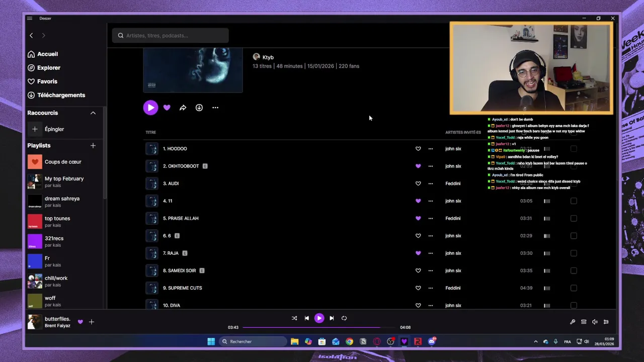Open Accueil in sidebar

(x=43, y=54)
